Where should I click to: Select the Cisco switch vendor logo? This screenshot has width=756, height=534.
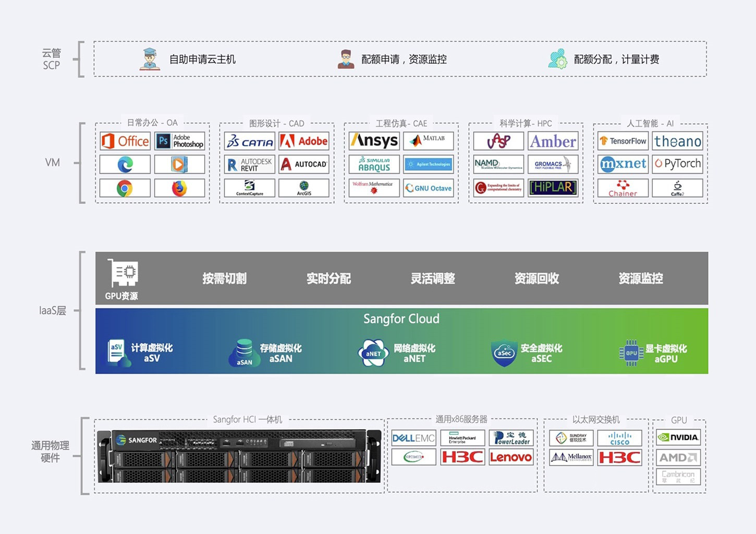pos(619,438)
